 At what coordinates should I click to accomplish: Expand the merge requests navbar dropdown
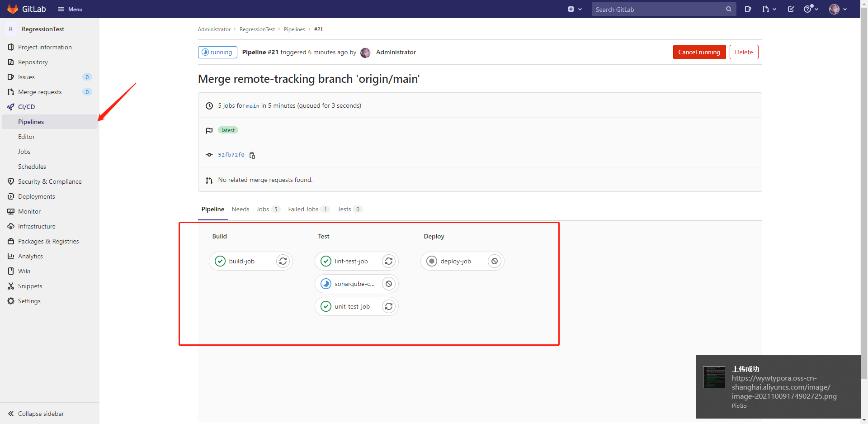(769, 9)
